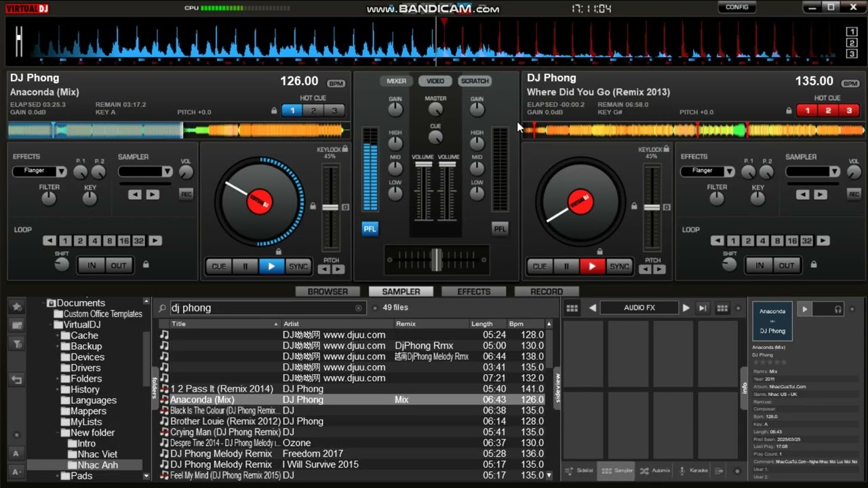Increase browser font size with the A icon

(x=16, y=453)
